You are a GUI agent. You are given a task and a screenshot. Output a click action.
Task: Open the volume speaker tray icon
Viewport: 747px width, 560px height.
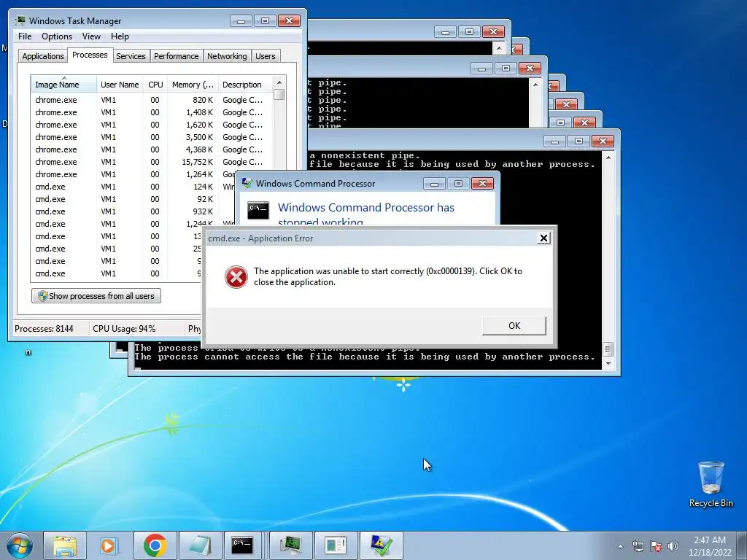[x=673, y=546]
